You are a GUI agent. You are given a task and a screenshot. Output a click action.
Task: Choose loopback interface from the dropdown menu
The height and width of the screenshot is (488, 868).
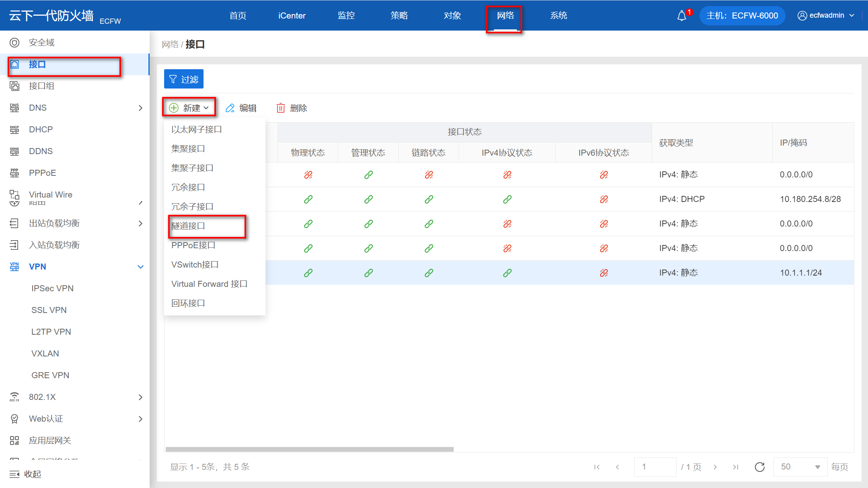(188, 303)
